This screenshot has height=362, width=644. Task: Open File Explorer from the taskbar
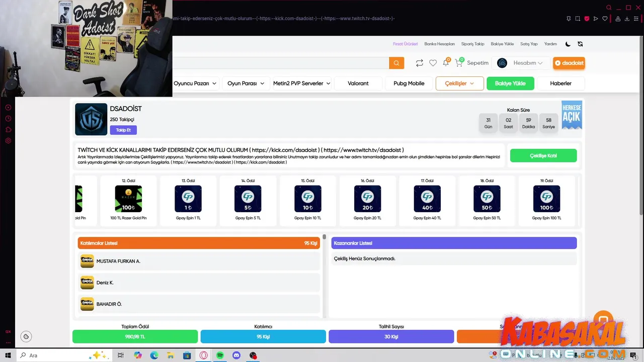[x=170, y=355]
